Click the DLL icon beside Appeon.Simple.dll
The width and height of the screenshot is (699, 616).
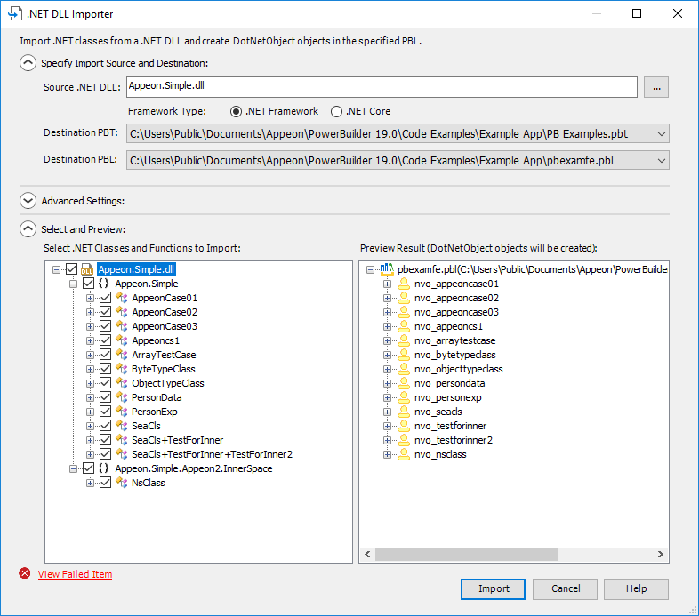tap(87, 269)
